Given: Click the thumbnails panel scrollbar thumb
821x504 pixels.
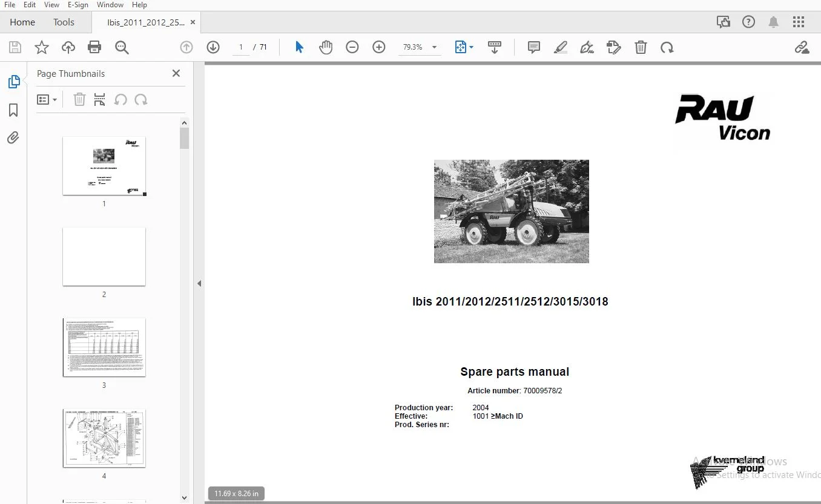Looking at the screenshot, I should [185, 138].
